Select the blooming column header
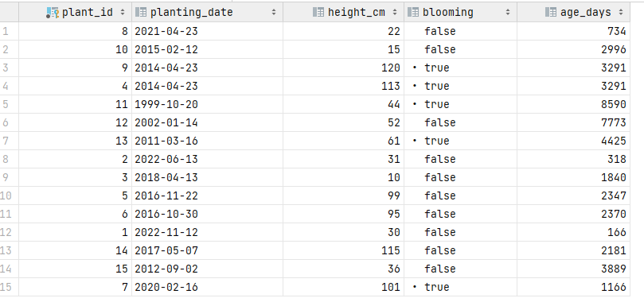The image size is (644, 302). point(460,12)
